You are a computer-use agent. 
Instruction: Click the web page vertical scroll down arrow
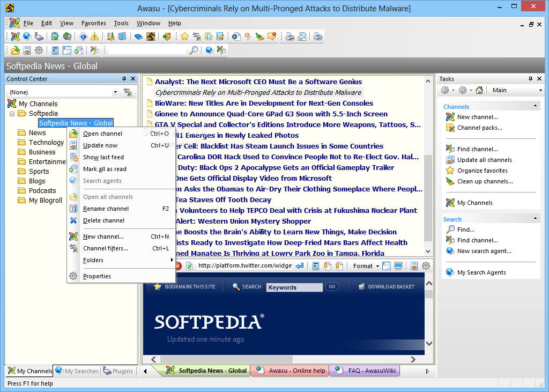point(429,343)
